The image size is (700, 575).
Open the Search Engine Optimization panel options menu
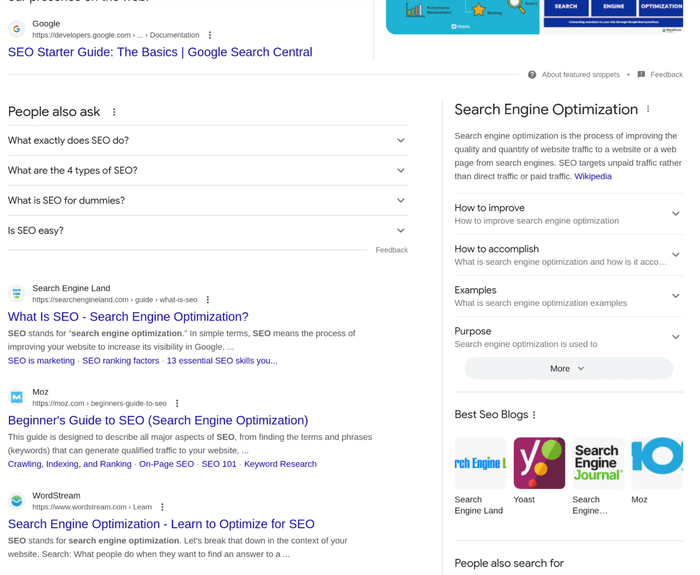(x=648, y=110)
